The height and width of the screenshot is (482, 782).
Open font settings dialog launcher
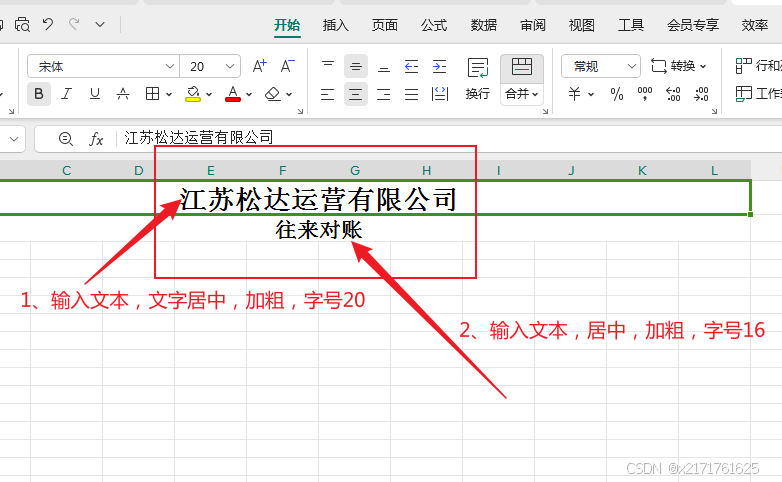pos(300,111)
